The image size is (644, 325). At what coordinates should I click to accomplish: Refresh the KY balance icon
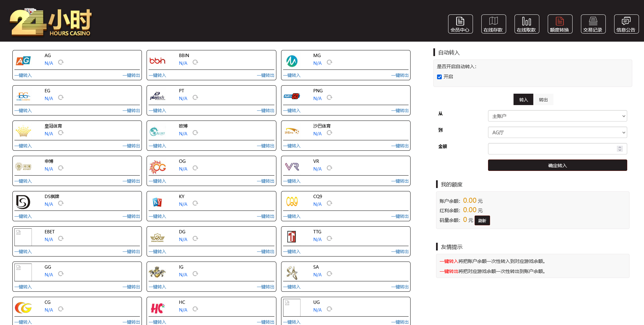(195, 203)
